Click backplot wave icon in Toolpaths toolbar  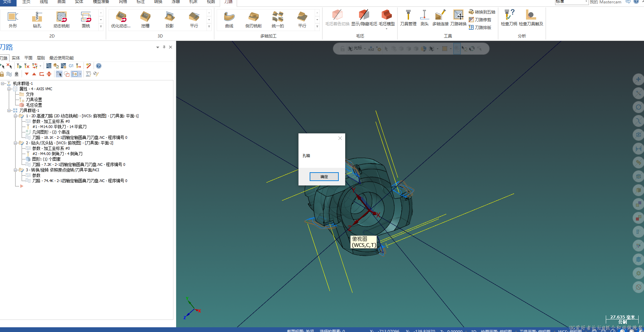[49, 66]
